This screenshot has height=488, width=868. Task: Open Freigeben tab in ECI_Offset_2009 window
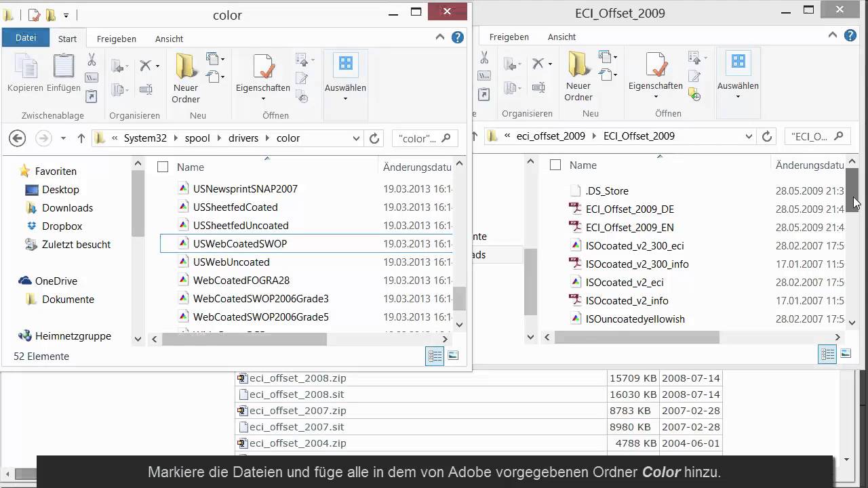point(509,37)
